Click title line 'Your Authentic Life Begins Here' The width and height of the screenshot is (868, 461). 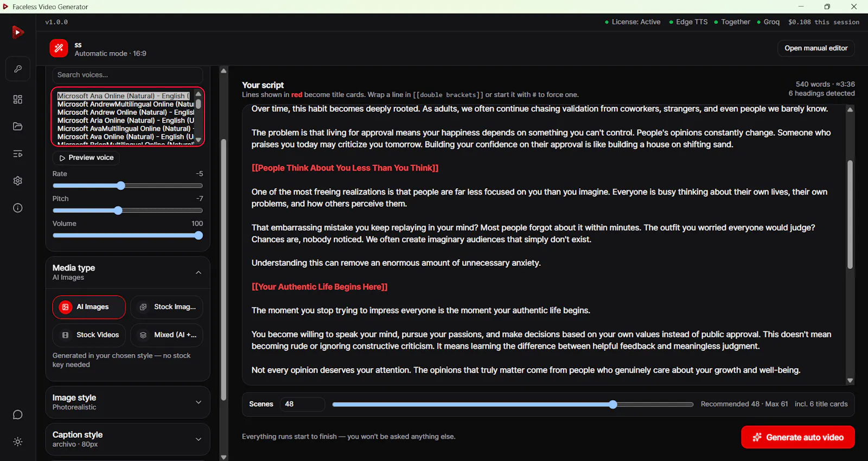click(x=320, y=287)
